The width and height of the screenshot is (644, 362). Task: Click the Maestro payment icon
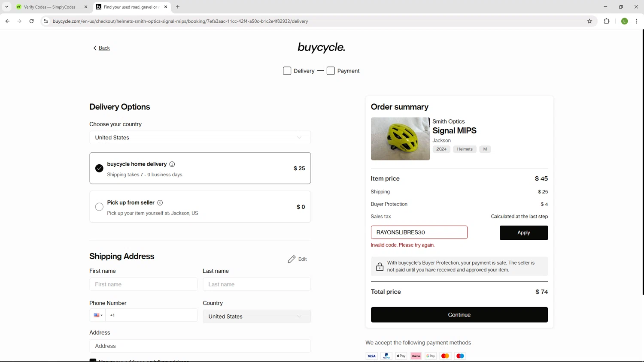(460, 356)
